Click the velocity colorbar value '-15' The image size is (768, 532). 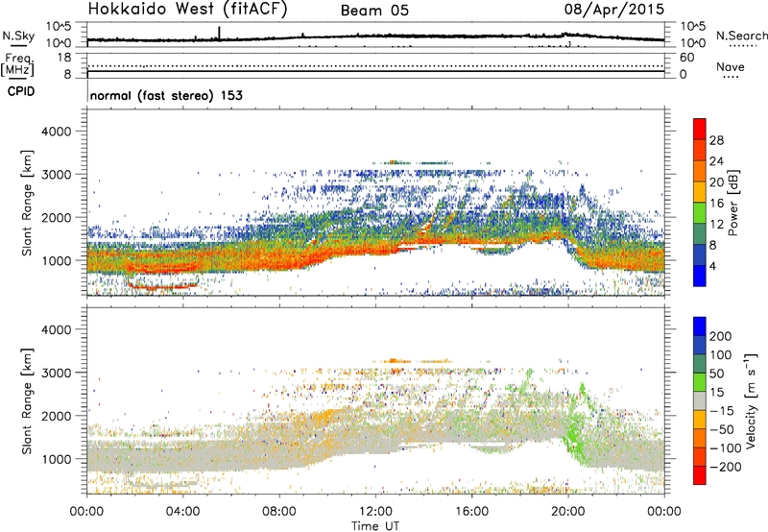[722, 410]
